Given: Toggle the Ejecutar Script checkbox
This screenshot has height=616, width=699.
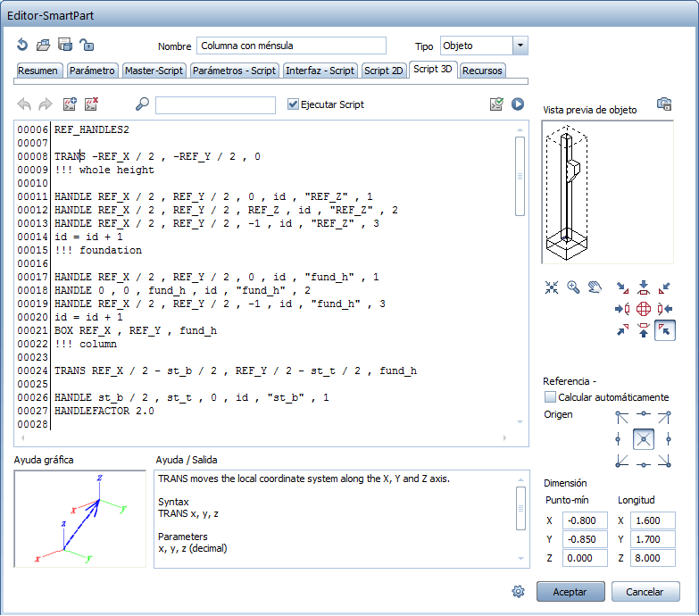Looking at the screenshot, I should pyautogui.click(x=293, y=104).
